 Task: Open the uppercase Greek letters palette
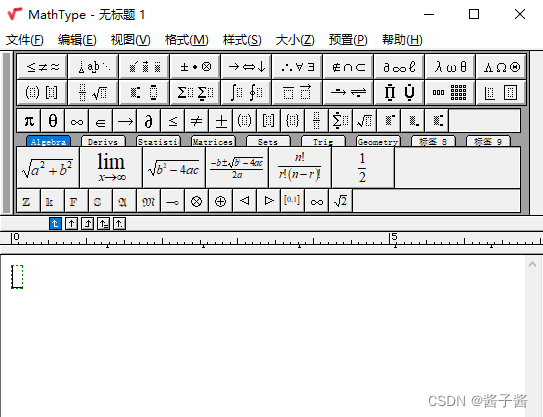[x=501, y=67]
